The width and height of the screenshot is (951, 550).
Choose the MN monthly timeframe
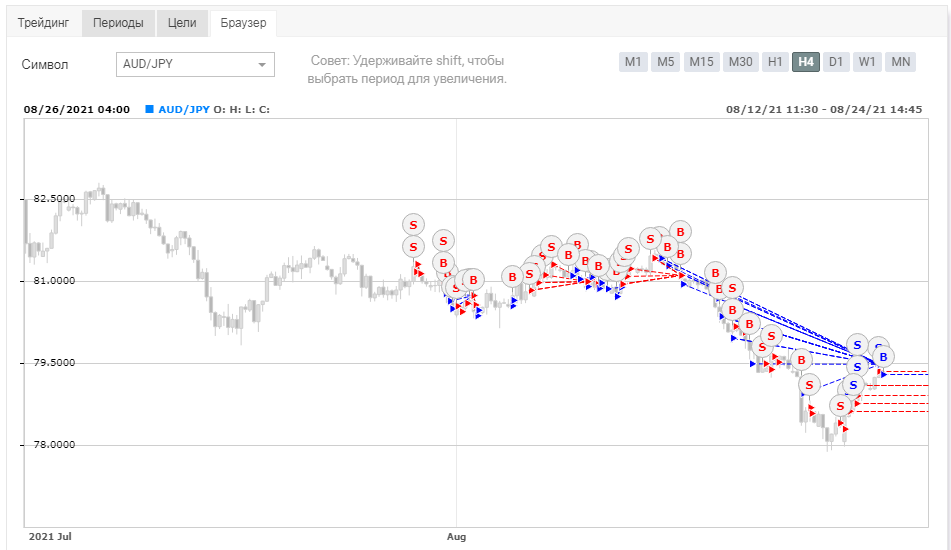(x=901, y=62)
